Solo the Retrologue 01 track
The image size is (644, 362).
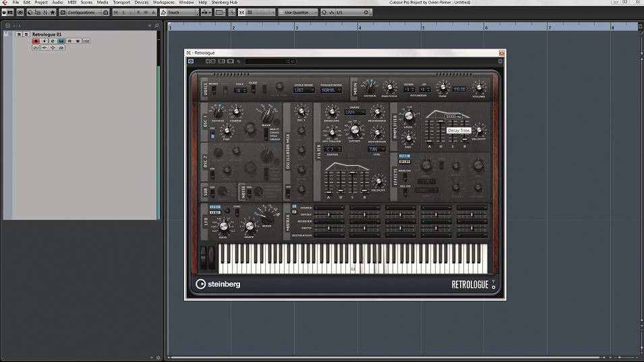(x=26, y=34)
